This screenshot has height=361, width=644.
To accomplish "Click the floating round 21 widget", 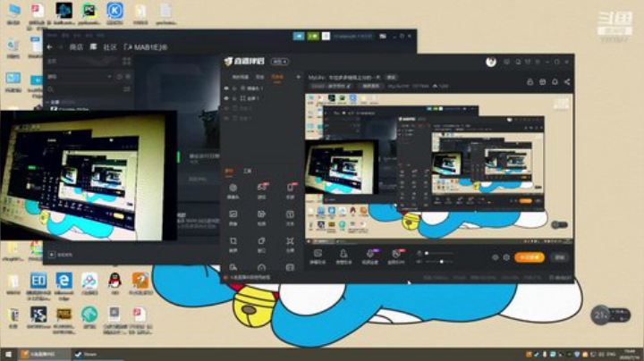I will coord(600,315).
